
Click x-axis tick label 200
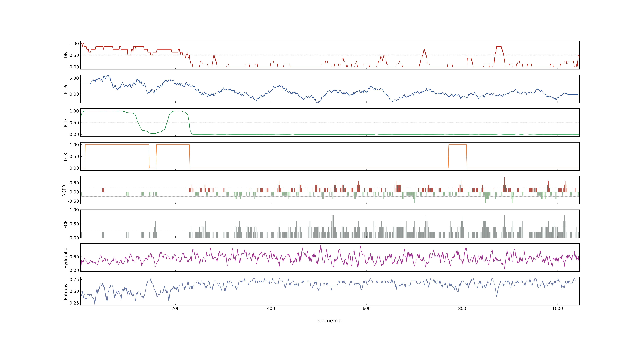[175, 309]
